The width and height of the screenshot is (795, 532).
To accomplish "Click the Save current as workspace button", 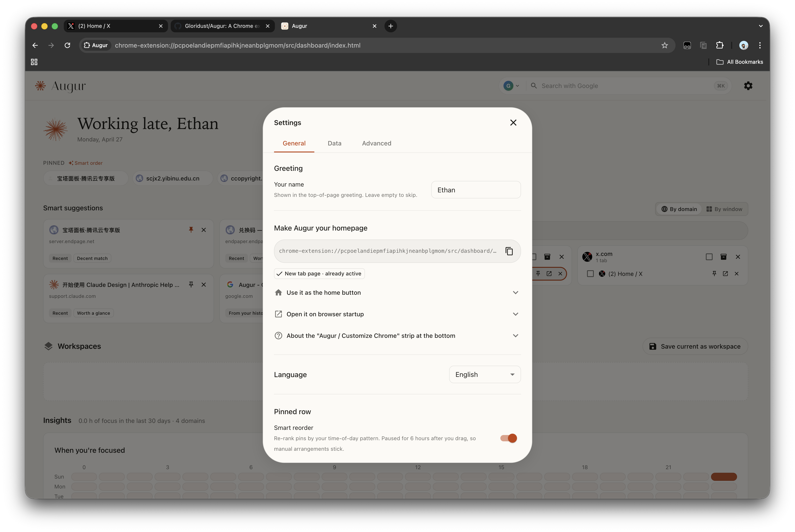I will pyautogui.click(x=695, y=346).
